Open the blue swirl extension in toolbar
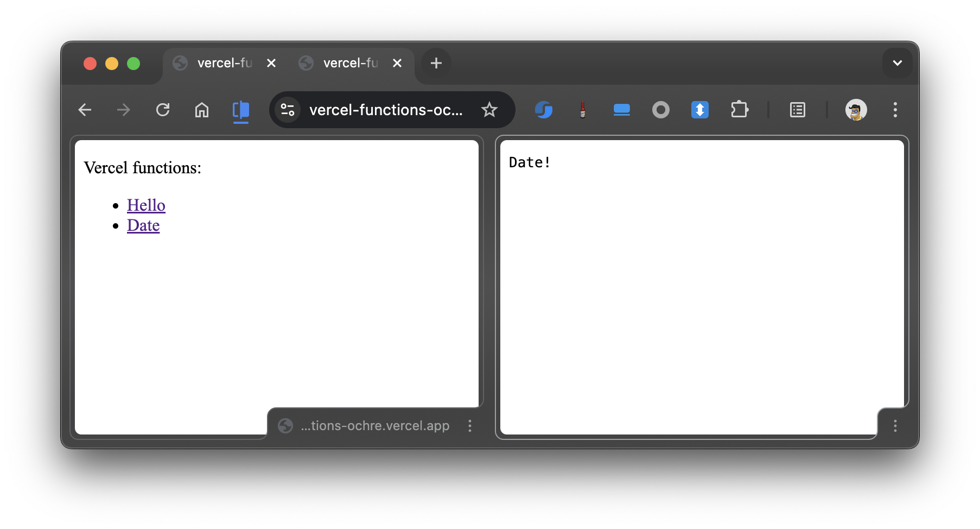The width and height of the screenshot is (980, 529). (544, 110)
